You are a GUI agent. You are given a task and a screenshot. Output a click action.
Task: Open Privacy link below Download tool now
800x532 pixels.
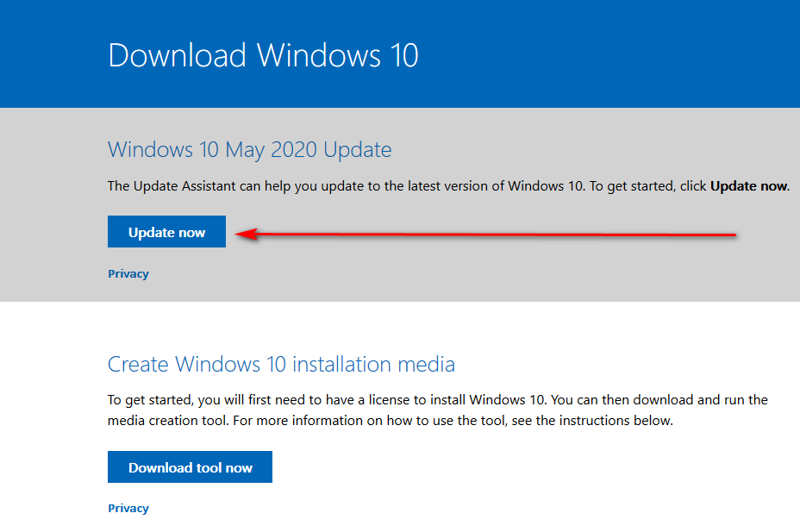(x=128, y=509)
